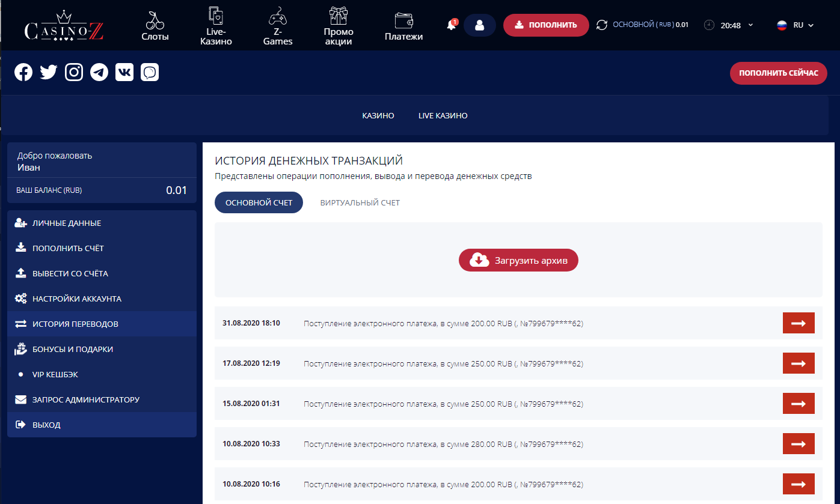
Task: Switch to the Основной счет tab
Action: (259, 203)
